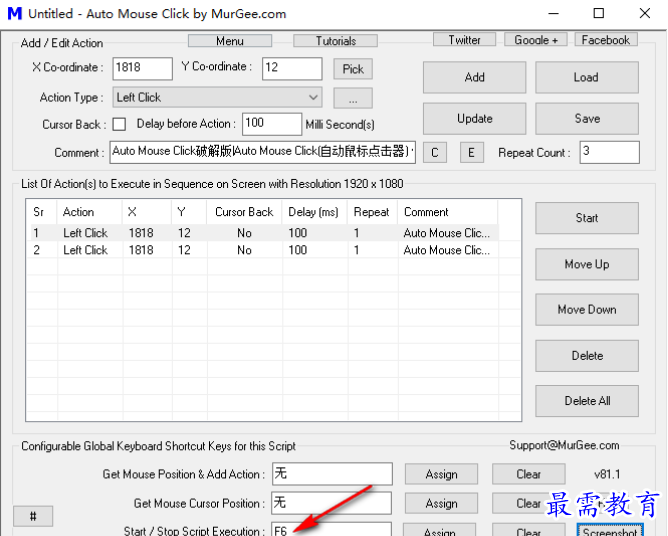The height and width of the screenshot is (536, 668).
Task: Click the C button next to Comment
Action: click(435, 153)
